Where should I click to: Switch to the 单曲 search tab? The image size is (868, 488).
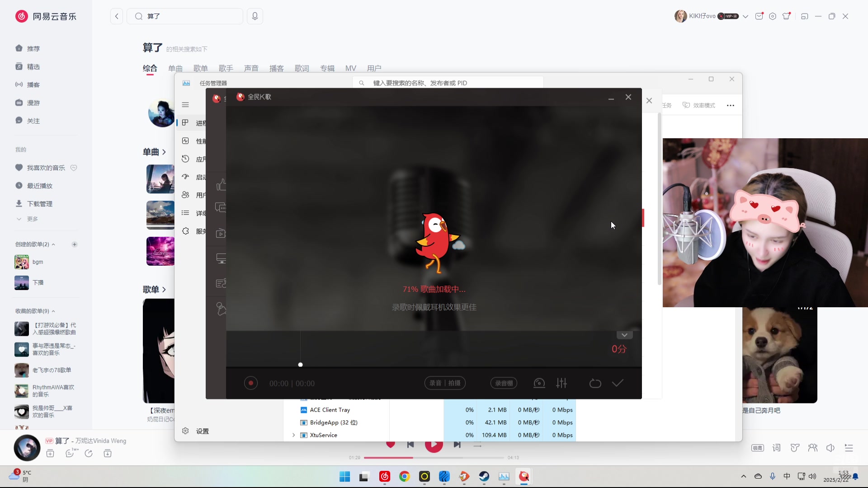[175, 68]
